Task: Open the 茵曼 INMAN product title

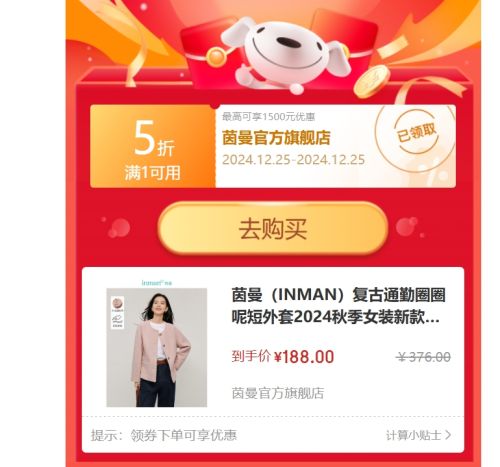Action: pos(338,306)
